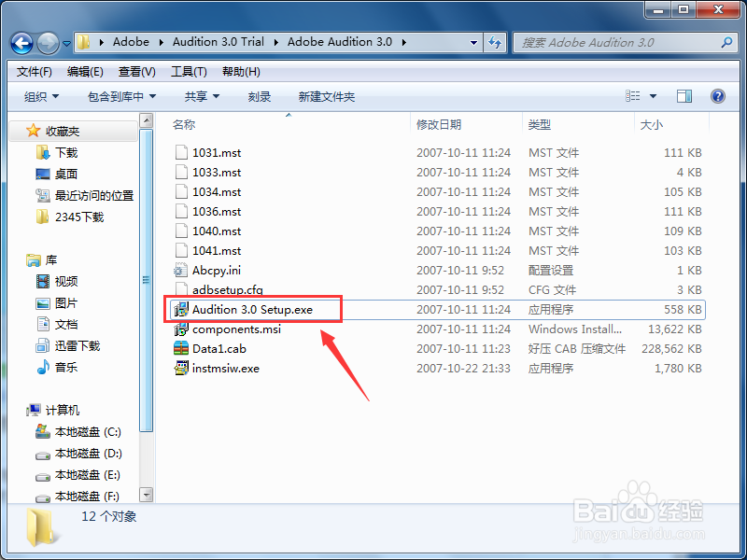Open the 共享 dropdown
The width and height of the screenshot is (747, 560).
[202, 97]
